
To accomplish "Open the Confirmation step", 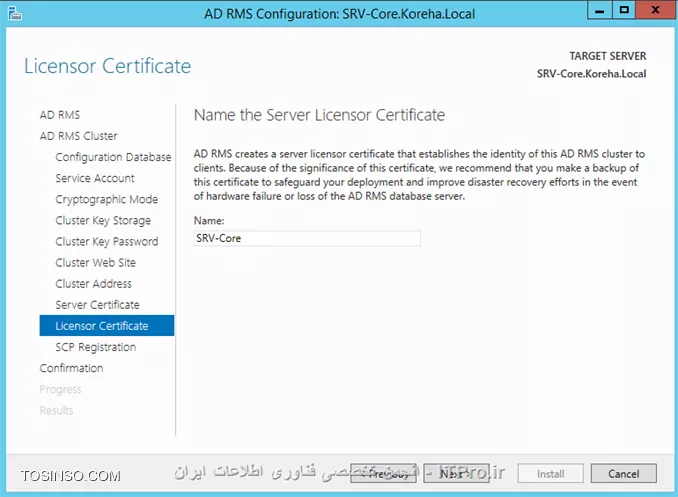I will click(x=71, y=369).
